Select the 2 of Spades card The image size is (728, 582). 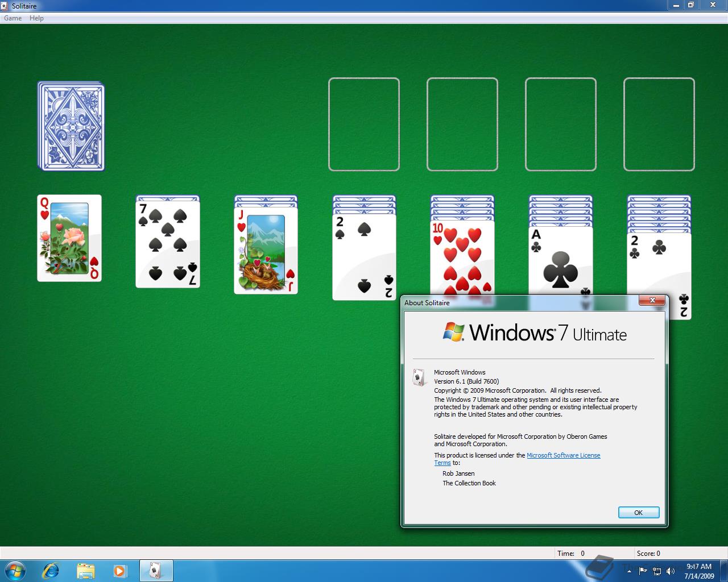pyautogui.click(x=365, y=257)
